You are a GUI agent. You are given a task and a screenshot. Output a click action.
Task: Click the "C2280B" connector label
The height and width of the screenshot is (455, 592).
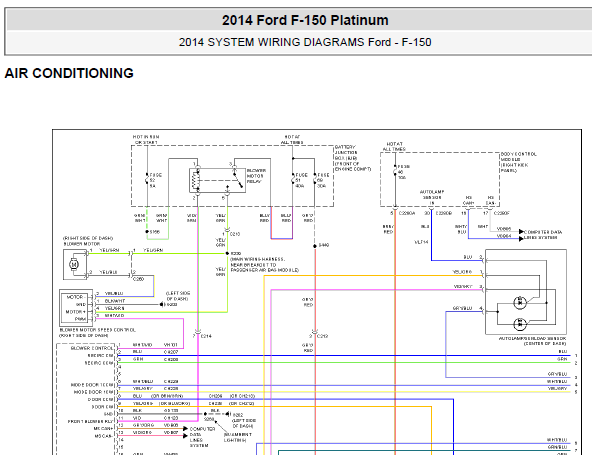click(444, 213)
